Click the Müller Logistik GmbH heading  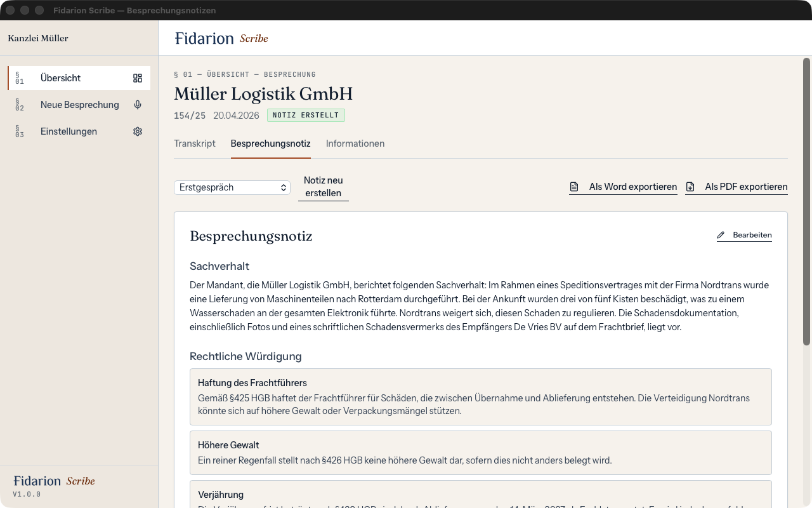263,94
